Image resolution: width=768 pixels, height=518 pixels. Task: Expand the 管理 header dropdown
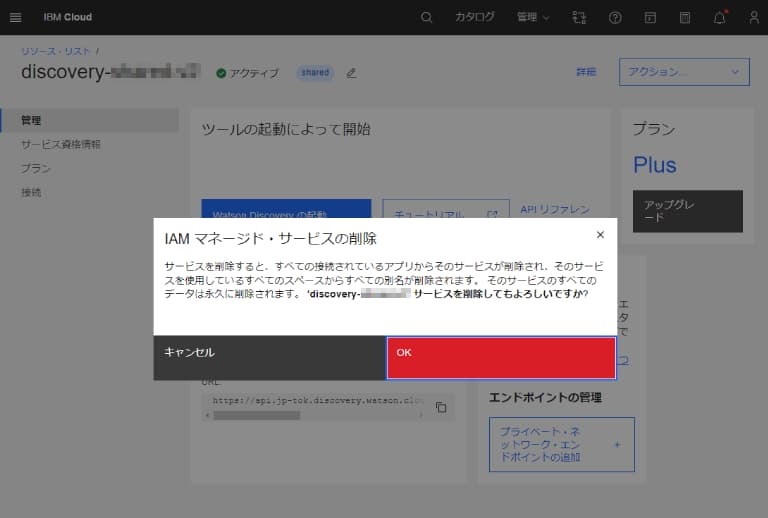(533, 18)
